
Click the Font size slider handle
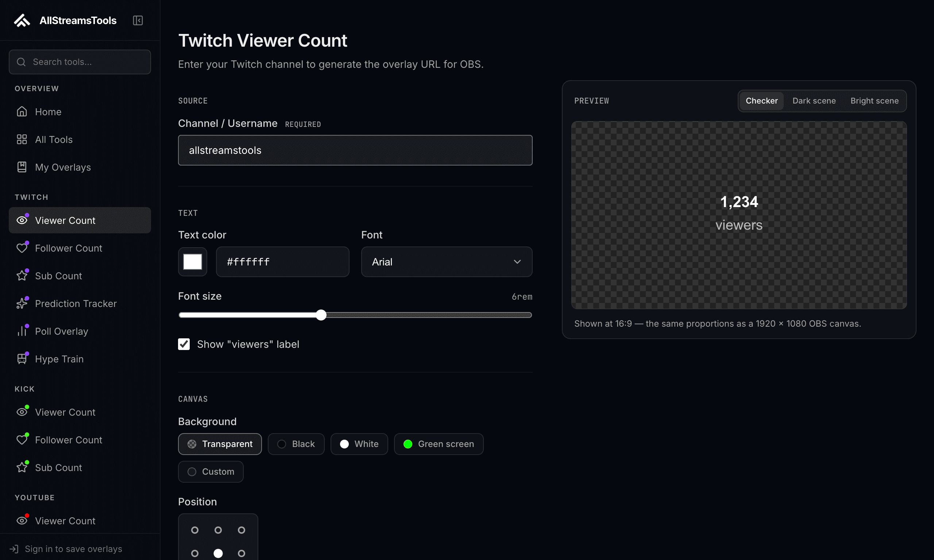point(321,315)
